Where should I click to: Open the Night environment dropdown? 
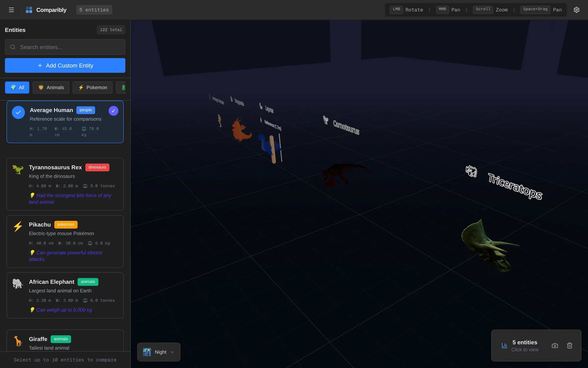(x=159, y=352)
